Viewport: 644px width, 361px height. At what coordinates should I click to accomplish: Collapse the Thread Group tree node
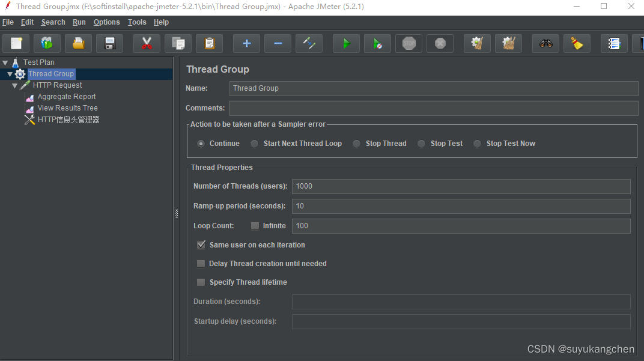click(x=10, y=74)
